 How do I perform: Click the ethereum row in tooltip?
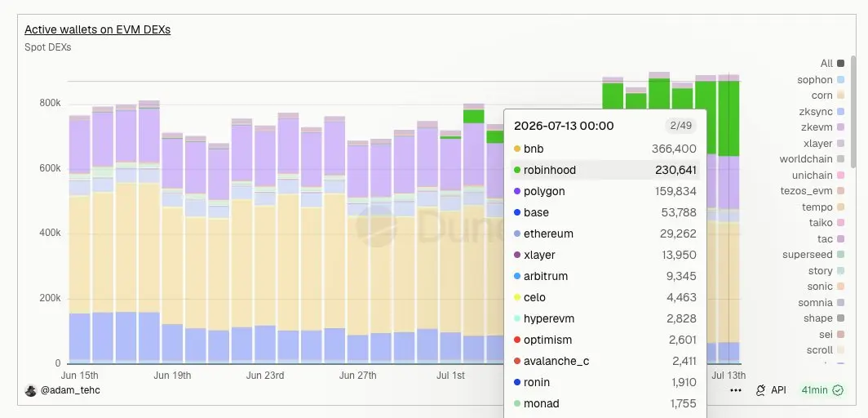coord(605,233)
